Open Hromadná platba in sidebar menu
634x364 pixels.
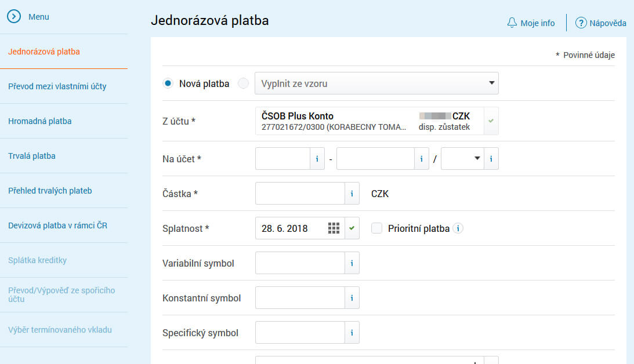40,121
